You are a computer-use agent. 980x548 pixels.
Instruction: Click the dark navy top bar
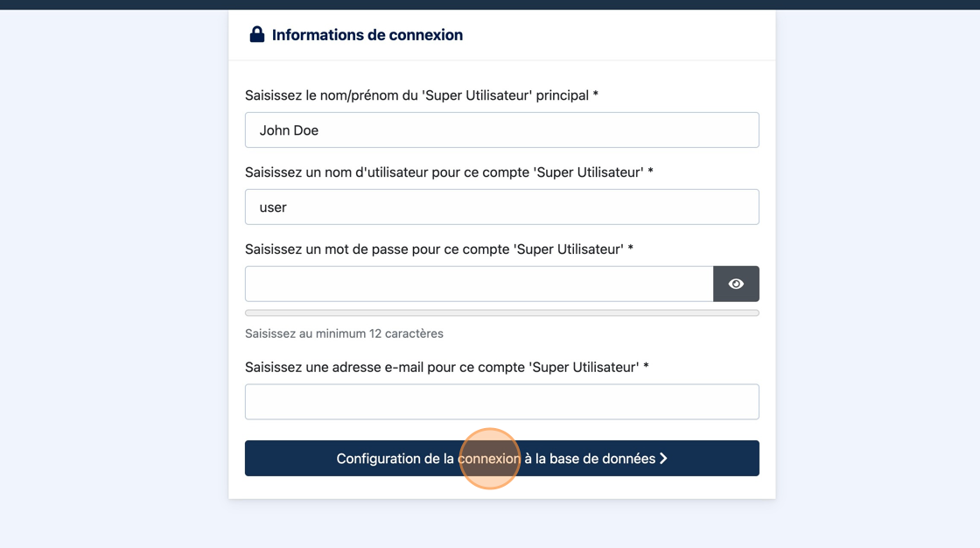point(490,4)
